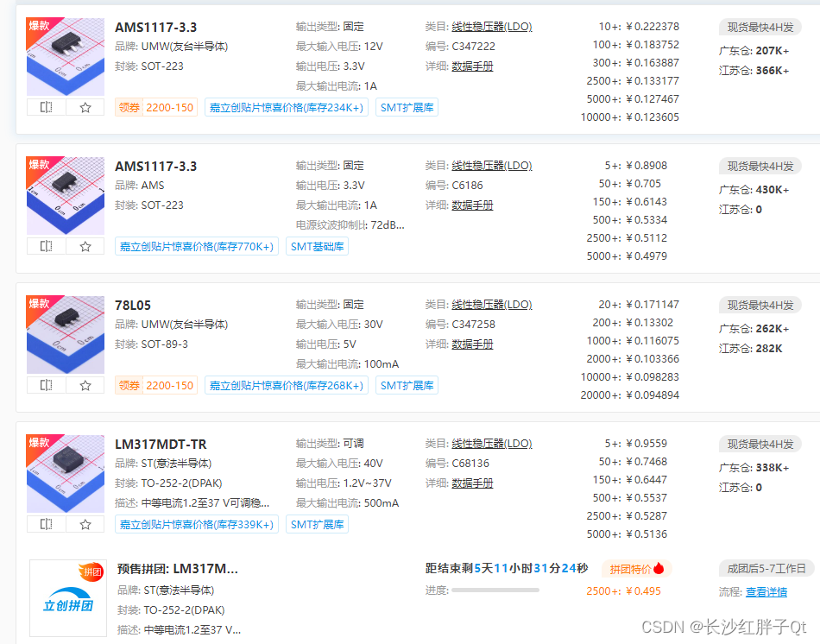The image size is (820, 644).
Task: Select group-buy price 2500+: ￥0.495
Action: (x=623, y=591)
